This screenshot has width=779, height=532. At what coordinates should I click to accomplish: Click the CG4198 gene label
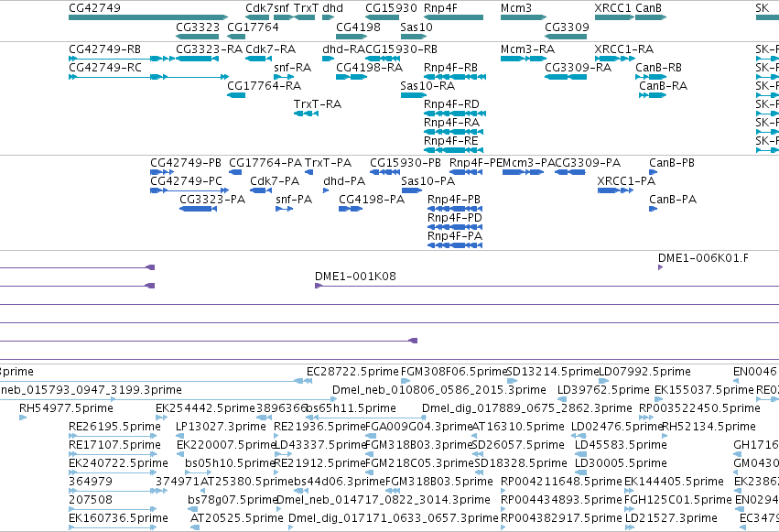pos(358,27)
